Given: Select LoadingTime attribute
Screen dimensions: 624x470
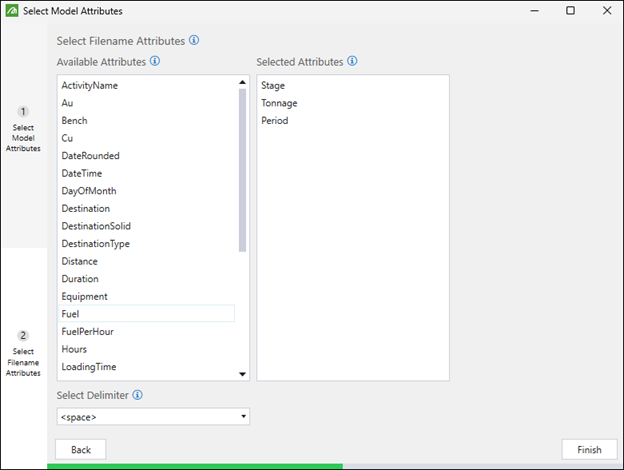Looking at the screenshot, I should [x=146, y=367].
